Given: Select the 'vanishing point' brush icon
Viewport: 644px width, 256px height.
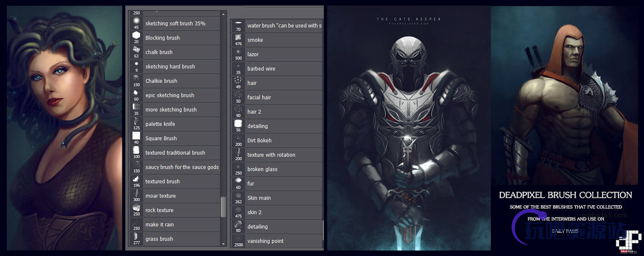Looking at the screenshot, I should pyautogui.click(x=238, y=238).
